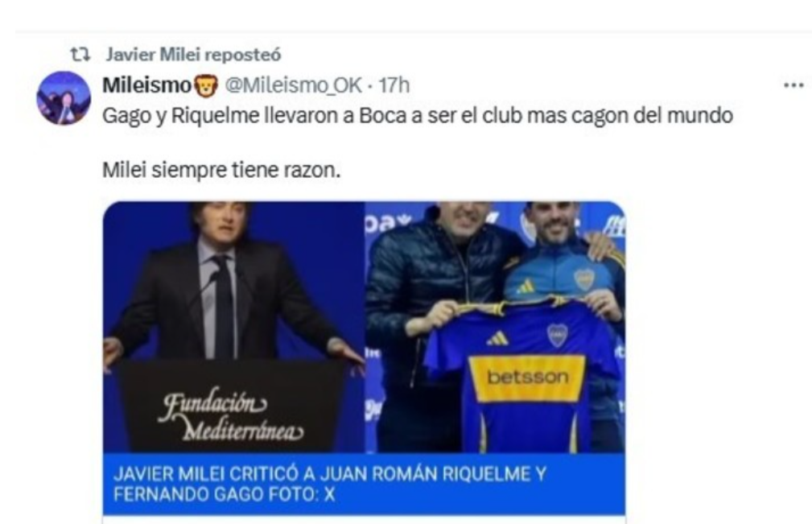This screenshot has height=524, width=812.
Task: Click the betsson sponsor logo on jersey
Action: pos(526,378)
